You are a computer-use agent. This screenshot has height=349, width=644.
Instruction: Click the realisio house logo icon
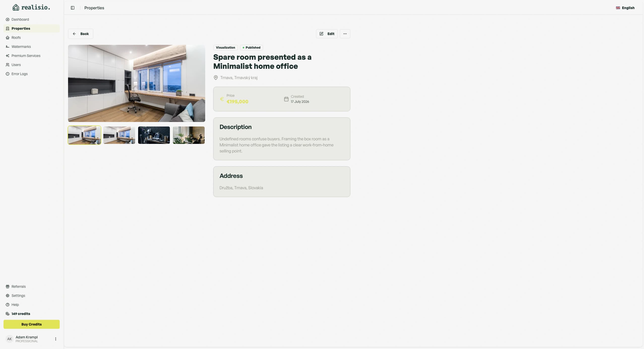16,8
